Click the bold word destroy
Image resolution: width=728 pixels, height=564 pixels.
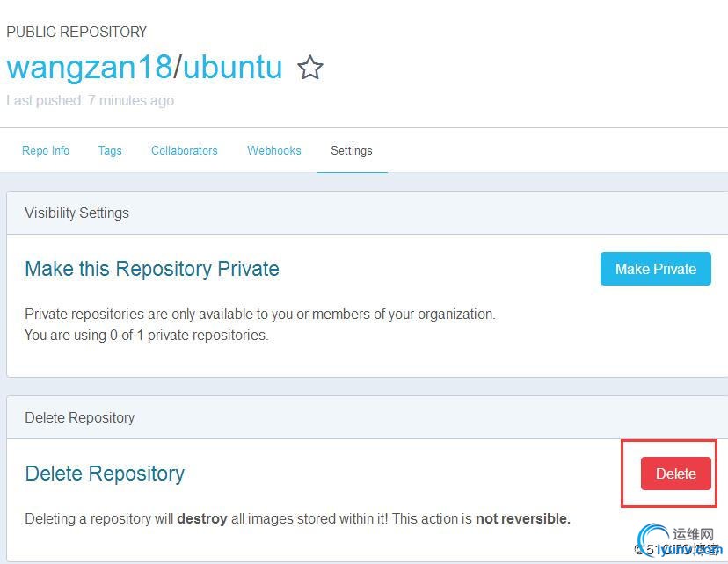(x=202, y=519)
